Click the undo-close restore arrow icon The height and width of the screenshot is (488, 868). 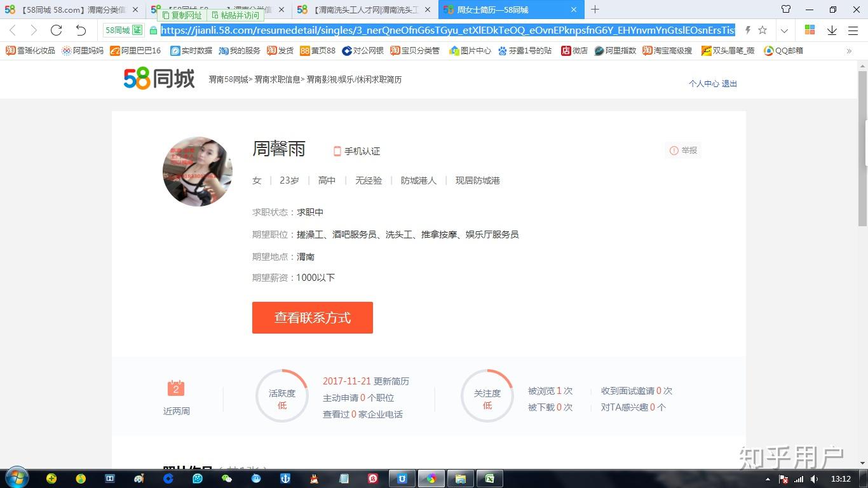pyautogui.click(x=81, y=30)
